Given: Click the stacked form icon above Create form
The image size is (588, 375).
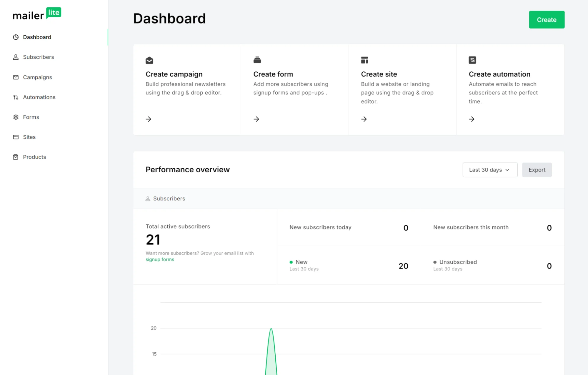Looking at the screenshot, I should 257,60.
